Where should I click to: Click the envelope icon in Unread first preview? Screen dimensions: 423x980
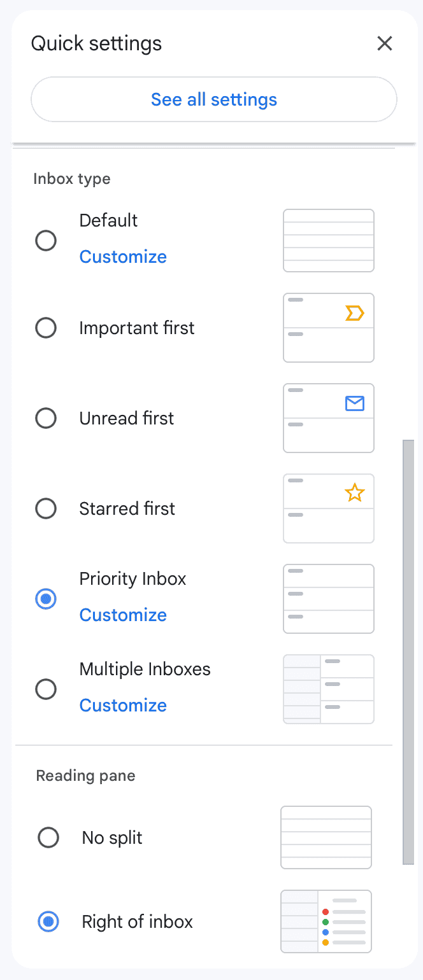(x=356, y=403)
